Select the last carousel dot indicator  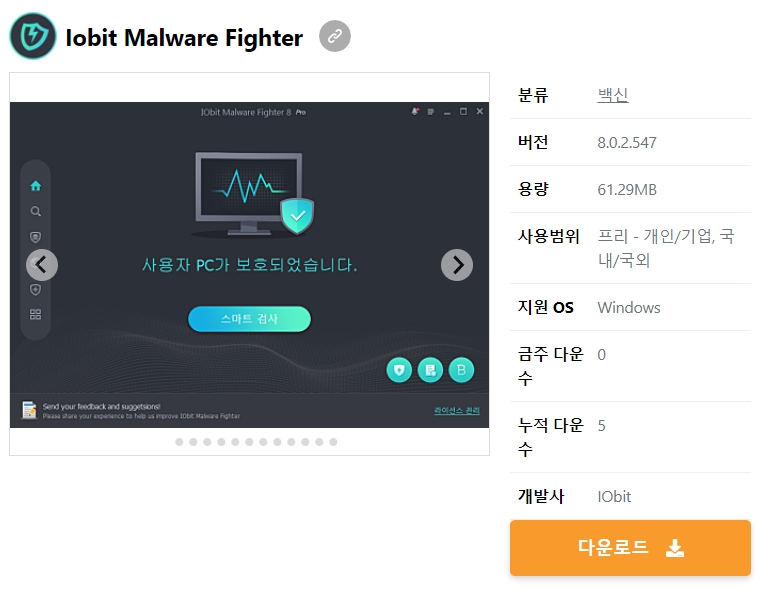(x=333, y=442)
